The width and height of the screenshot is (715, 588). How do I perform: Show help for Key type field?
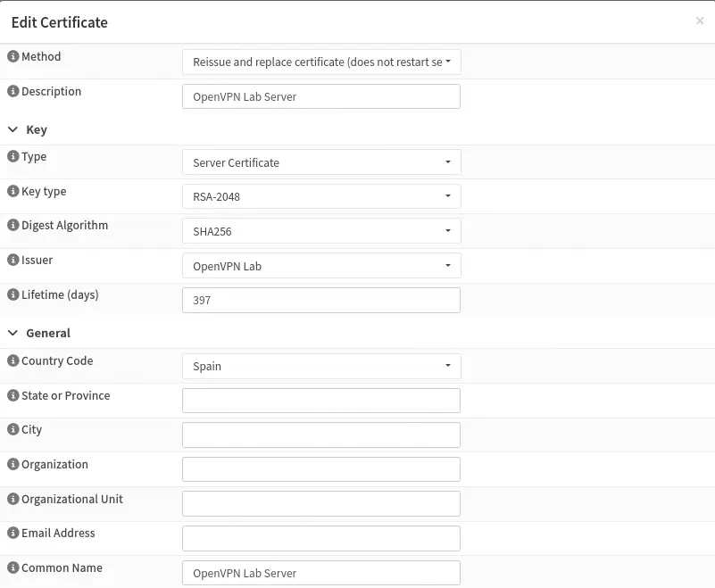13,192
